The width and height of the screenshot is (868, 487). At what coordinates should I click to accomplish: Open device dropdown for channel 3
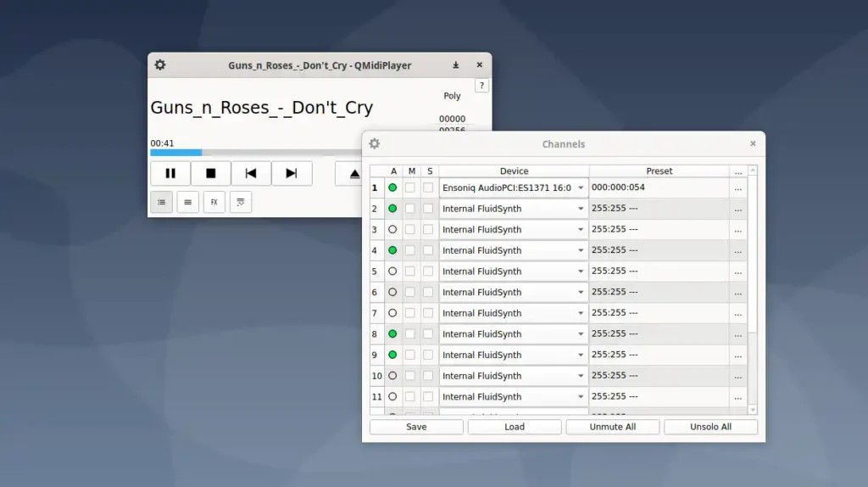[514, 229]
